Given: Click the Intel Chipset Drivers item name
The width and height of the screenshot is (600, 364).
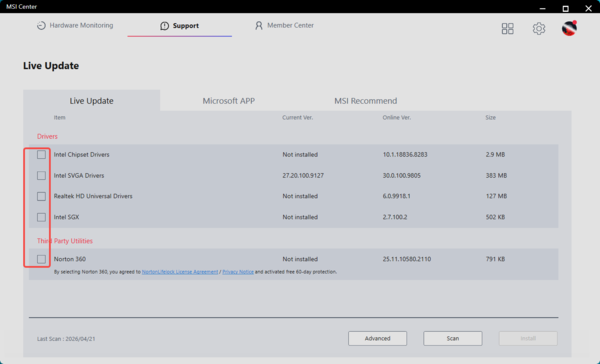Looking at the screenshot, I should [82, 155].
